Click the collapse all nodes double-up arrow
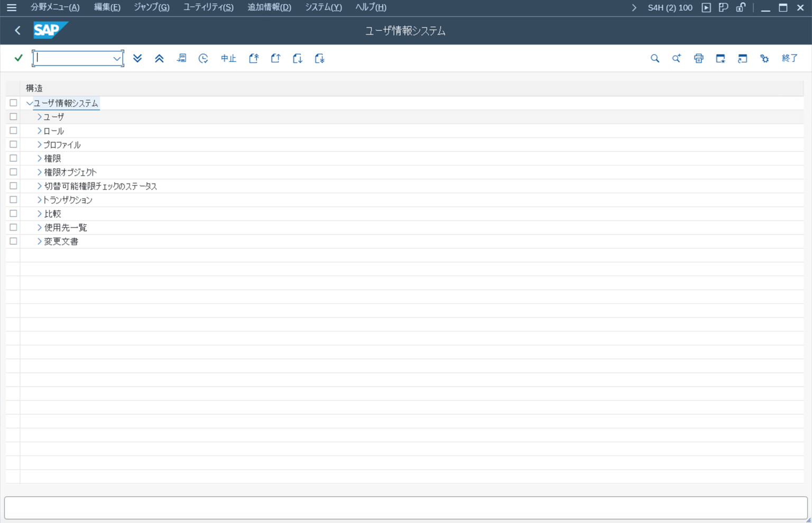 point(159,58)
